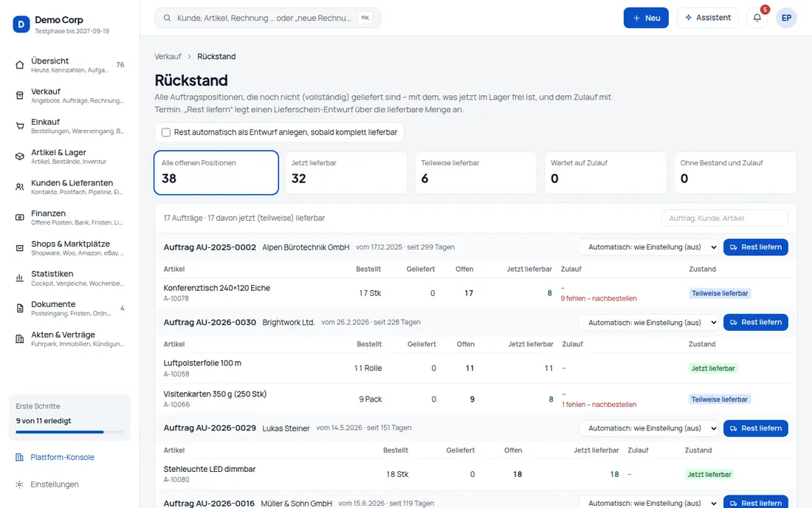This screenshot has width=812, height=508.
Task: Click Rest liefern for Lukas Steiner order
Action: [x=756, y=428]
